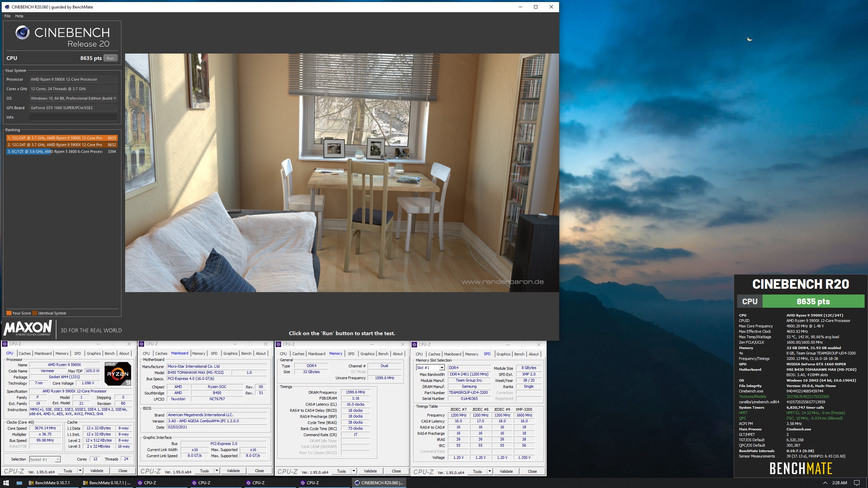Open the Windows Start menu
The height and width of the screenshot is (488, 868).
(6, 483)
